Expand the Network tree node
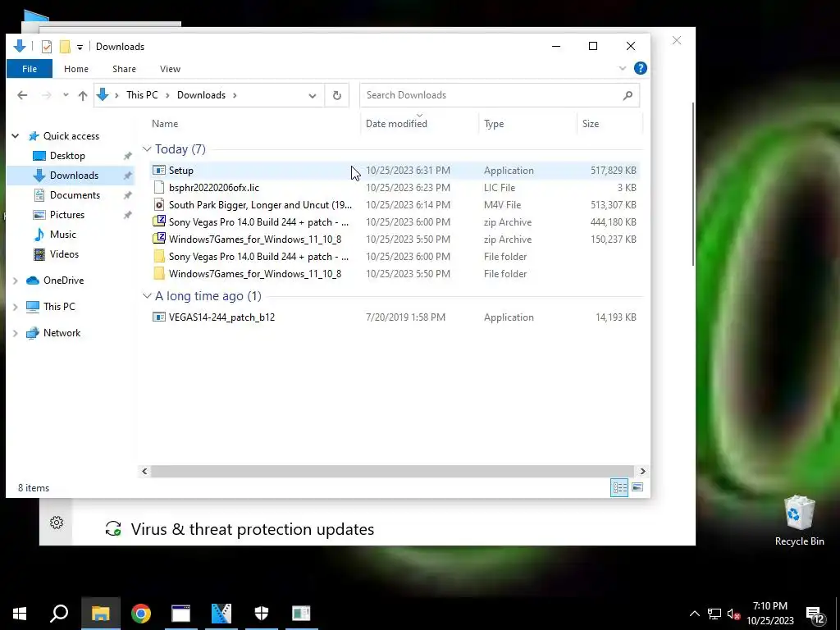 pos(15,333)
